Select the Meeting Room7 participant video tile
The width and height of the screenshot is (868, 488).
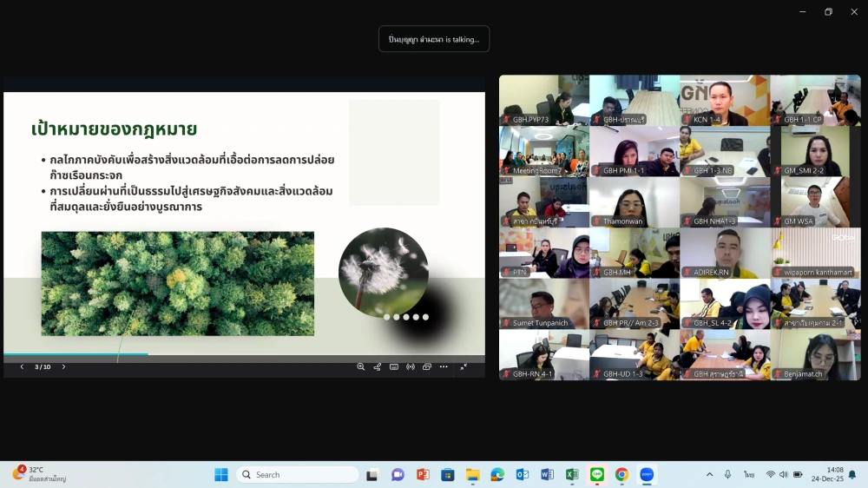pos(544,151)
